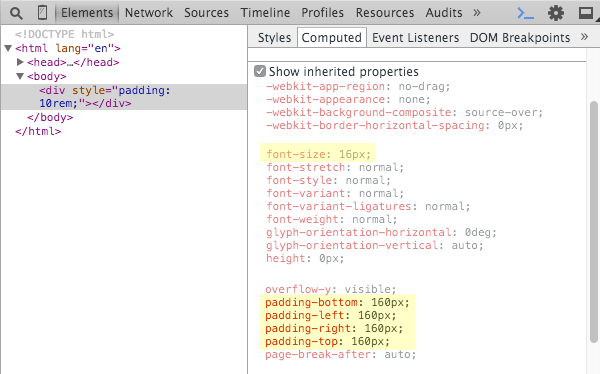Switch to the Styles sidebar tab

[274, 38]
